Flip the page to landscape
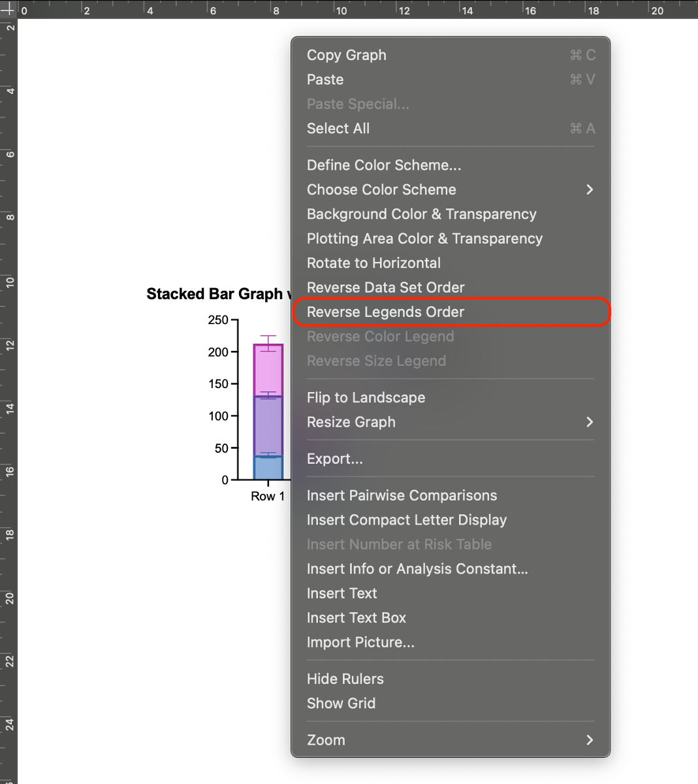698x784 pixels. pos(366,397)
